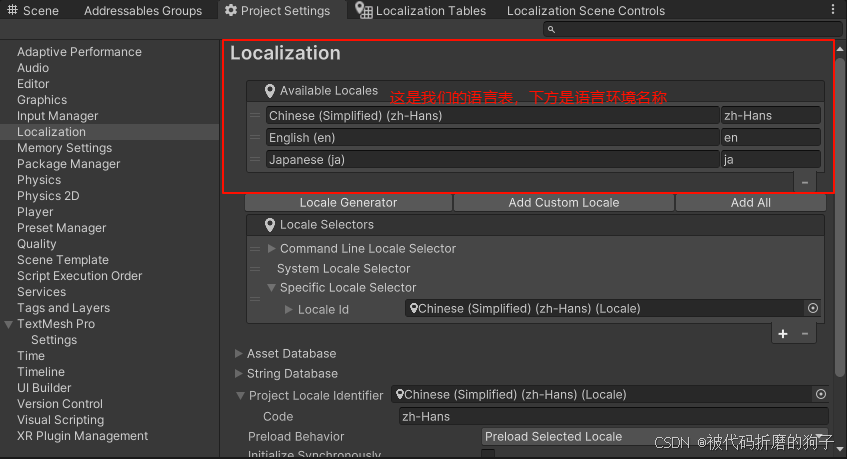Remove locale selector with minus button
The width and height of the screenshot is (847, 459).
(x=805, y=334)
